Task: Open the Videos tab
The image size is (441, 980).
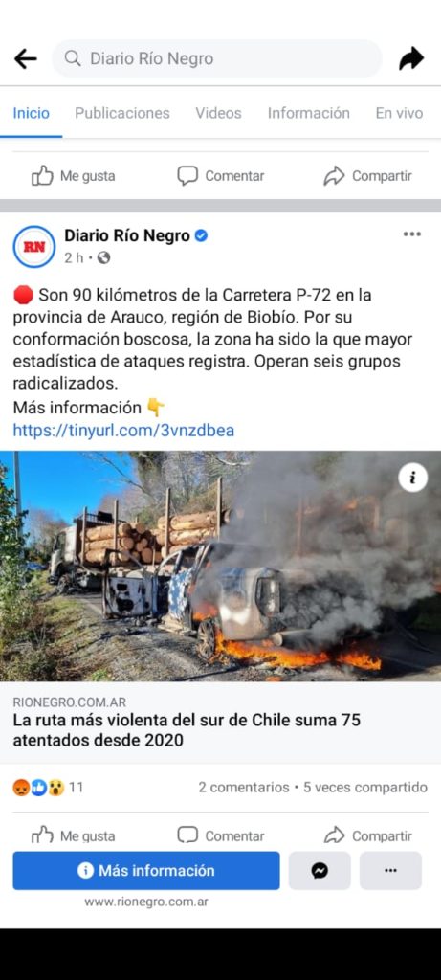Action: click(219, 113)
